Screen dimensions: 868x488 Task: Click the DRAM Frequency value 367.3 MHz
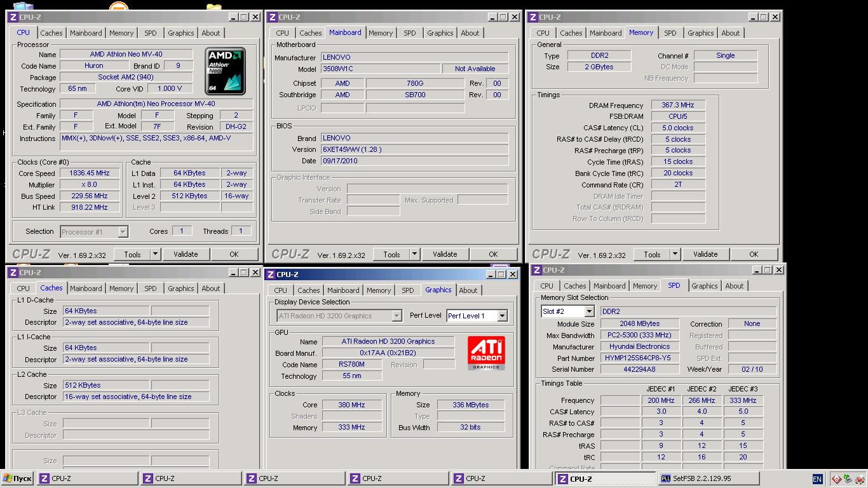678,105
